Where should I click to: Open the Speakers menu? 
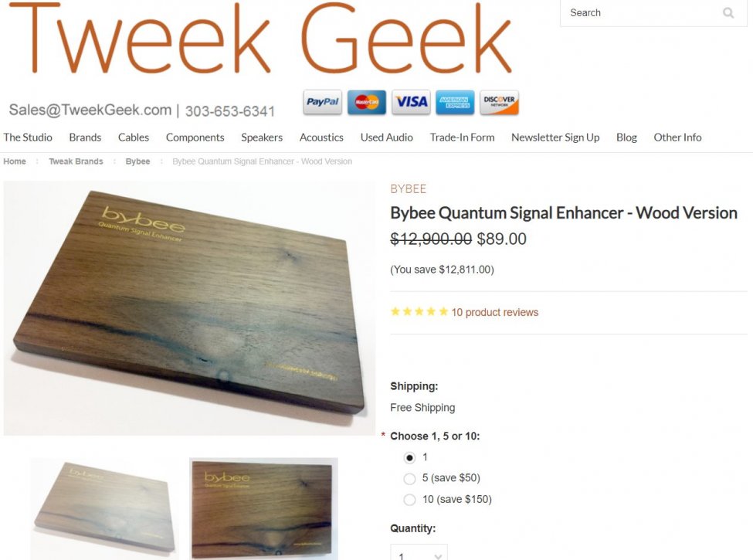262,137
